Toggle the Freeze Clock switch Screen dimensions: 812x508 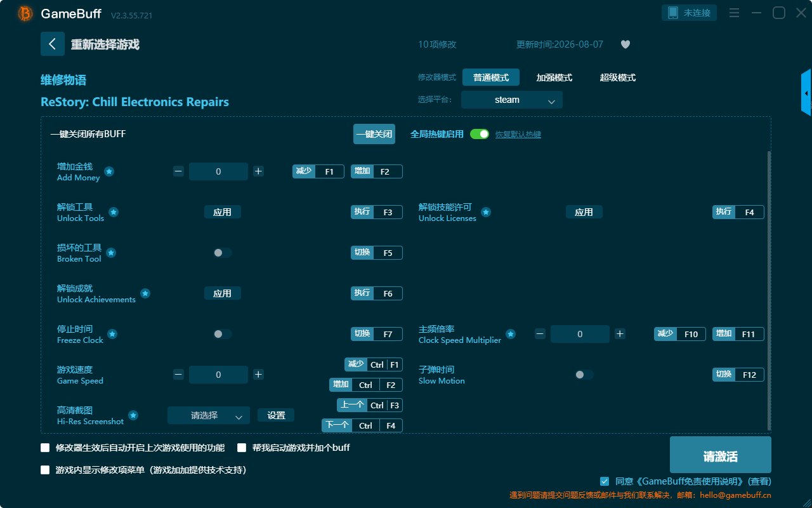tap(223, 334)
